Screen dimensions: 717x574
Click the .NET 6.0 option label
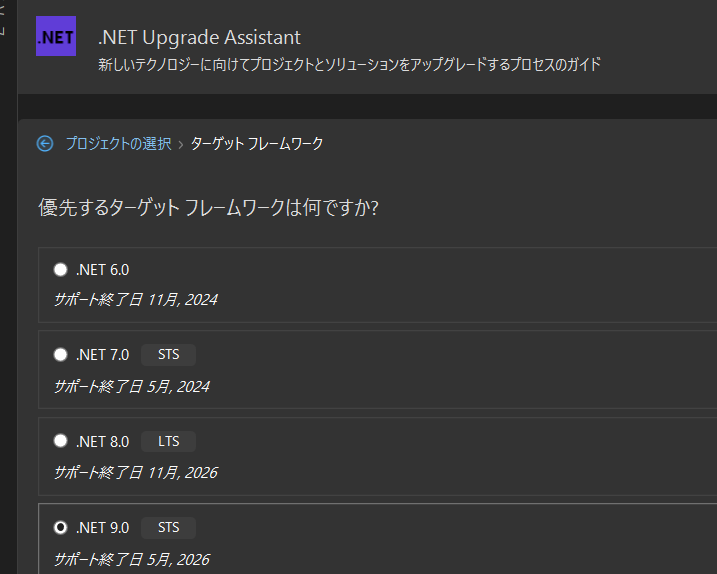click(103, 270)
